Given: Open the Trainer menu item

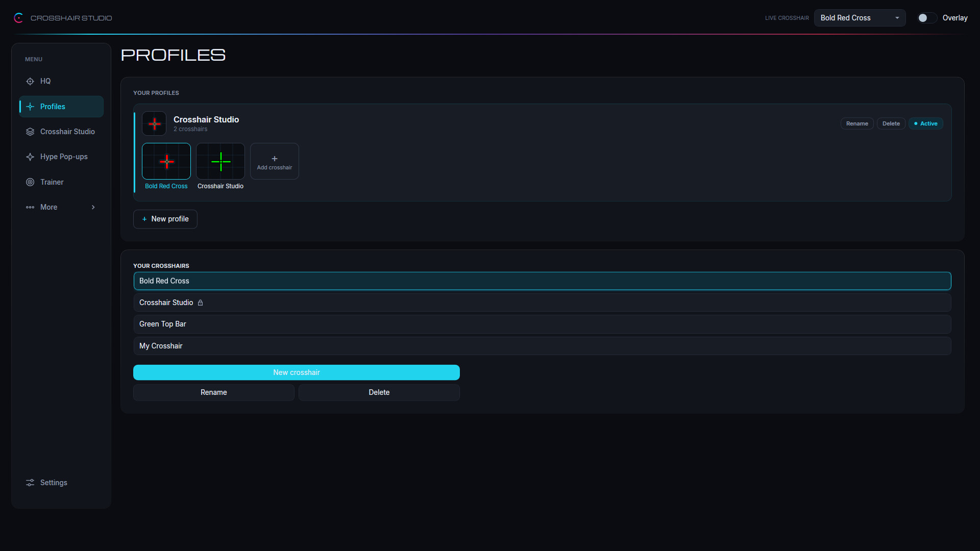Looking at the screenshot, I should pos(61,182).
